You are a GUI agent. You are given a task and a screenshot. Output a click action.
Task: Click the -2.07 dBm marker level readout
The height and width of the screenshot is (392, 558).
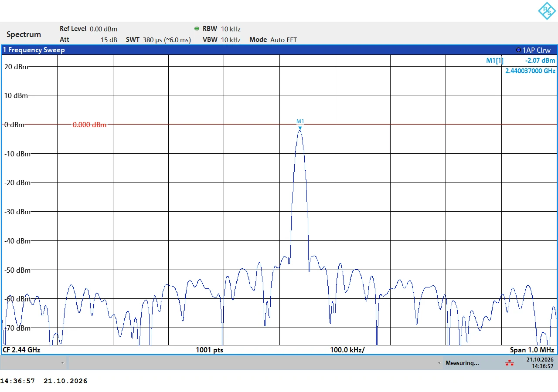(x=540, y=61)
